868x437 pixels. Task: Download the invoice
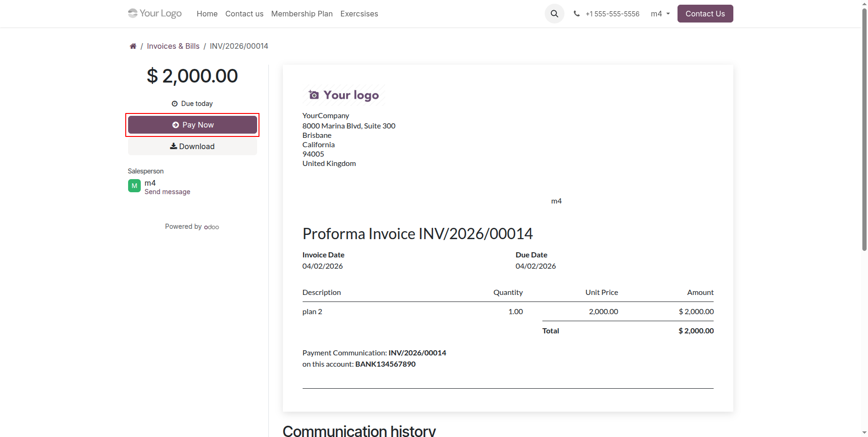tap(192, 146)
